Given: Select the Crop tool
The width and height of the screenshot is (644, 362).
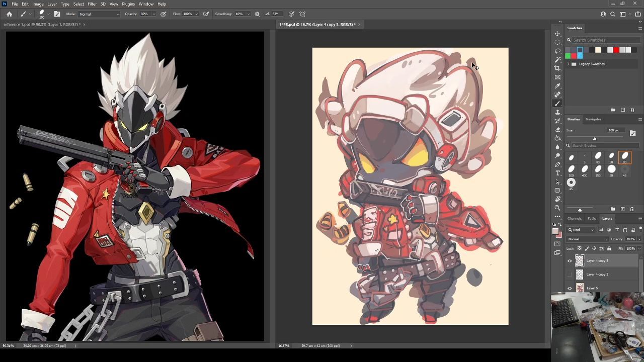Looking at the screenshot, I should point(557,68).
